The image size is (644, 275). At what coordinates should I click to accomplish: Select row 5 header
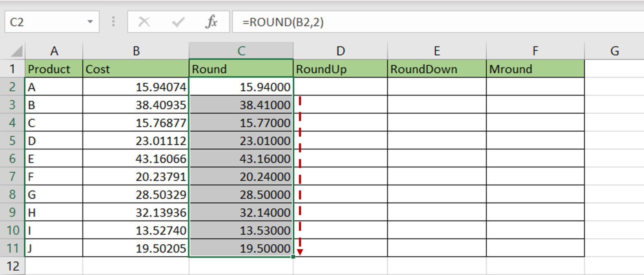(13, 140)
